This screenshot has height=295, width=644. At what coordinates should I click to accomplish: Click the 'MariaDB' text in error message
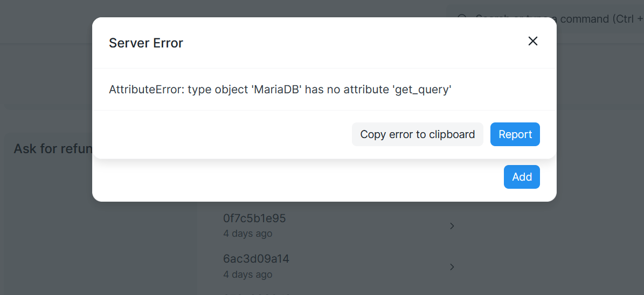(275, 90)
